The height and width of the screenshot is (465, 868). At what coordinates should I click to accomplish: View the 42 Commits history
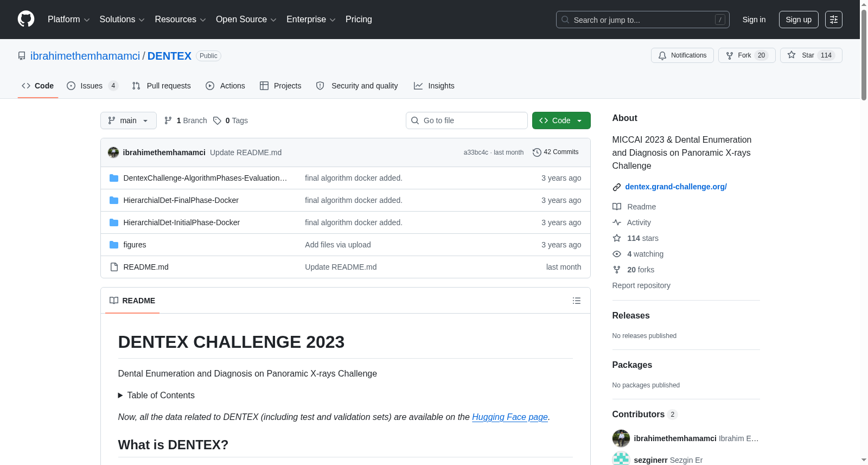(556, 152)
